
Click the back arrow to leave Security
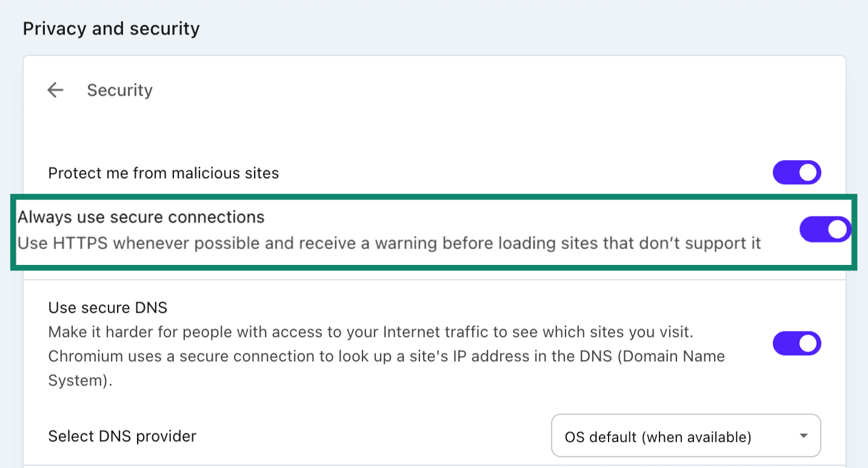[x=55, y=90]
